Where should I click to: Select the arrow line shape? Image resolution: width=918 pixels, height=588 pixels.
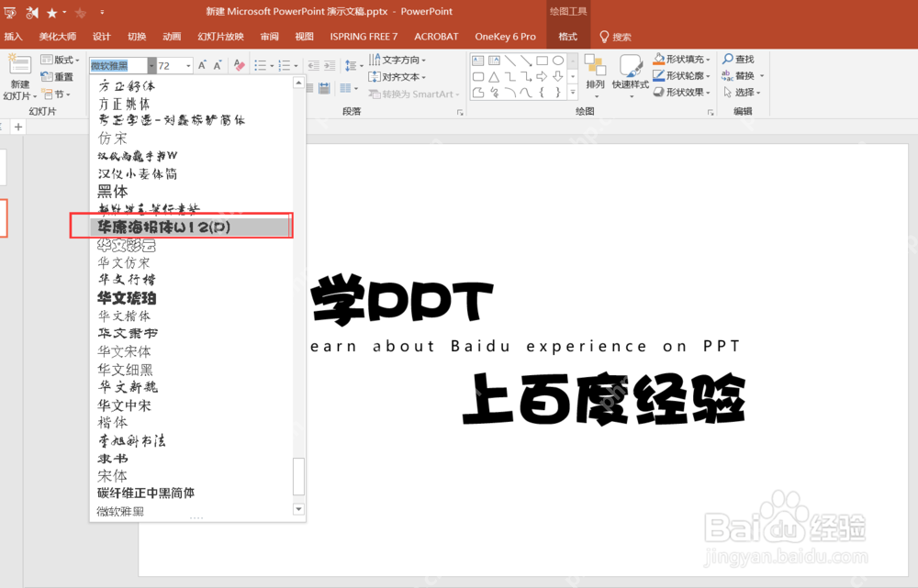526,61
